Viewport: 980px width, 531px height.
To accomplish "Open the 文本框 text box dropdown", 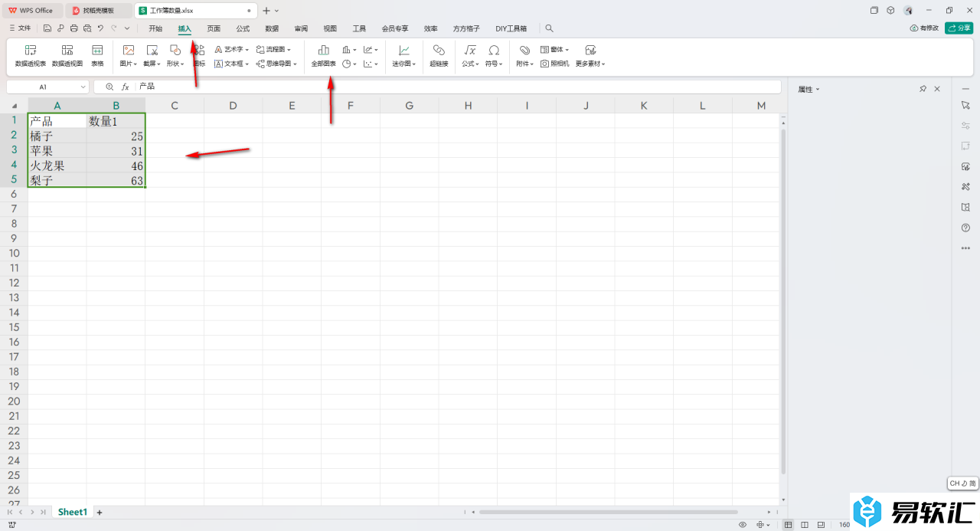I will (x=232, y=64).
